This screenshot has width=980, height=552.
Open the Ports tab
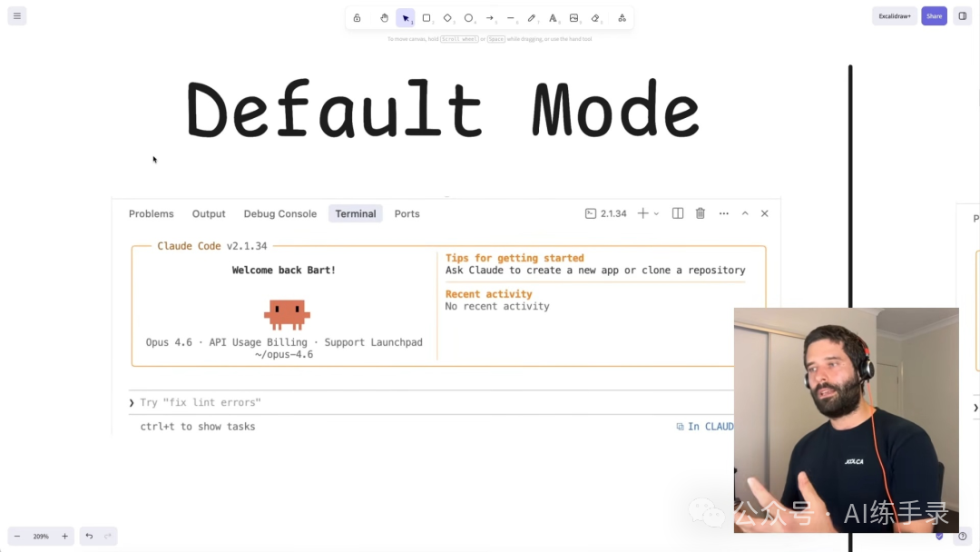pyautogui.click(x=407, y=213)
